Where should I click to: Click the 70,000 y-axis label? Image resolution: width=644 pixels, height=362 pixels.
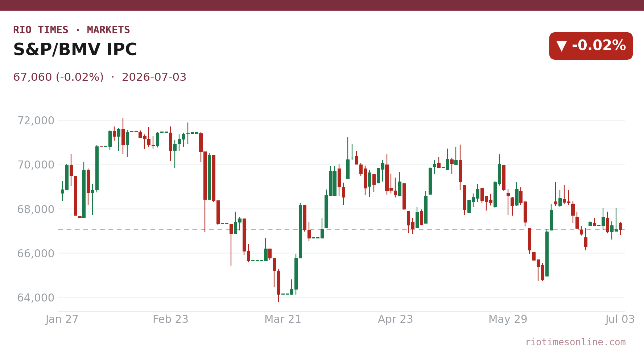[x=36, y=165]
